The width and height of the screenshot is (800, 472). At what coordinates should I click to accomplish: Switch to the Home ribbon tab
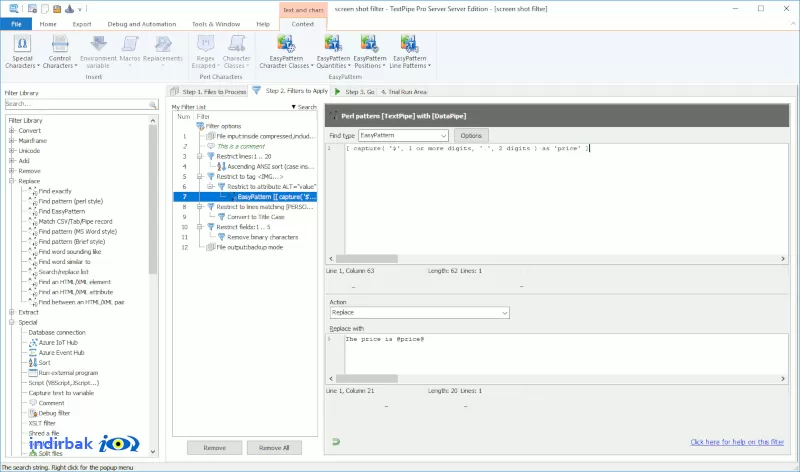(x=48, y=24)
